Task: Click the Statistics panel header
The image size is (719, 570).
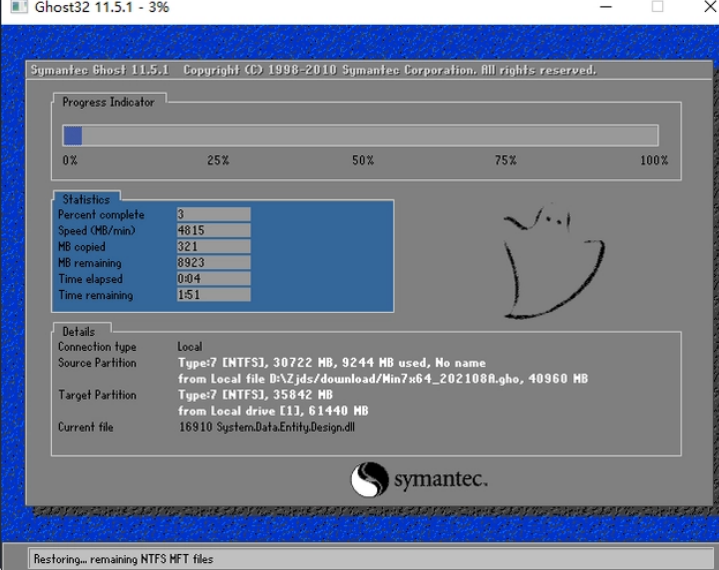Action: pyautogui.click(x=85, y=200)
